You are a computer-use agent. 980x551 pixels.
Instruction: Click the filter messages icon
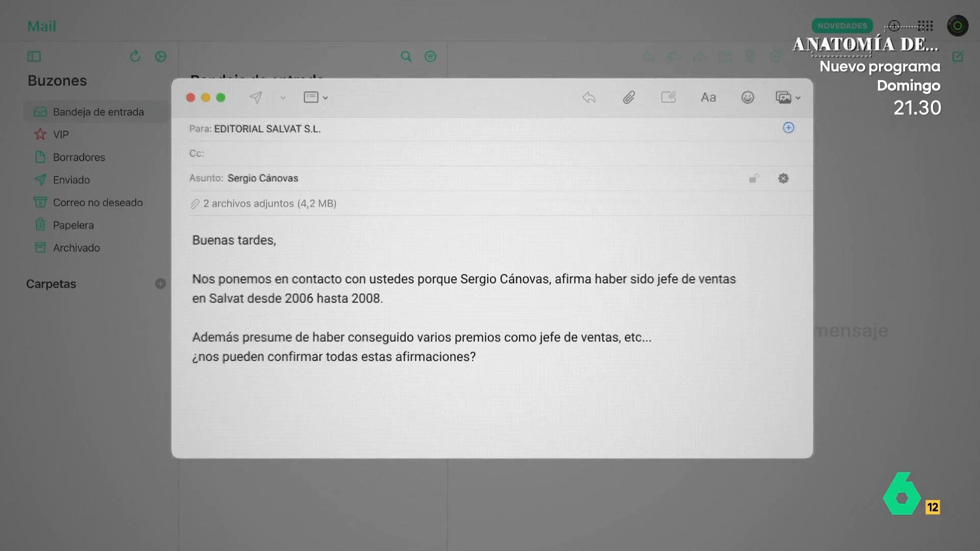[x=430, y=57]
